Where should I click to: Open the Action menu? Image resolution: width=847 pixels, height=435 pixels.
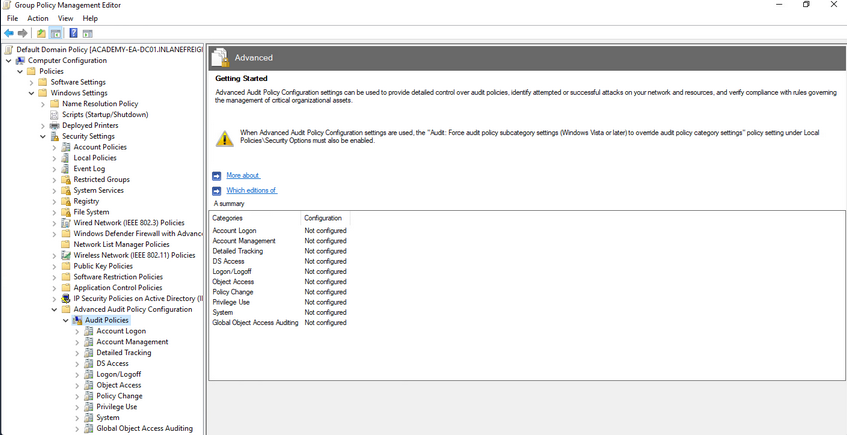coord(38,18)
